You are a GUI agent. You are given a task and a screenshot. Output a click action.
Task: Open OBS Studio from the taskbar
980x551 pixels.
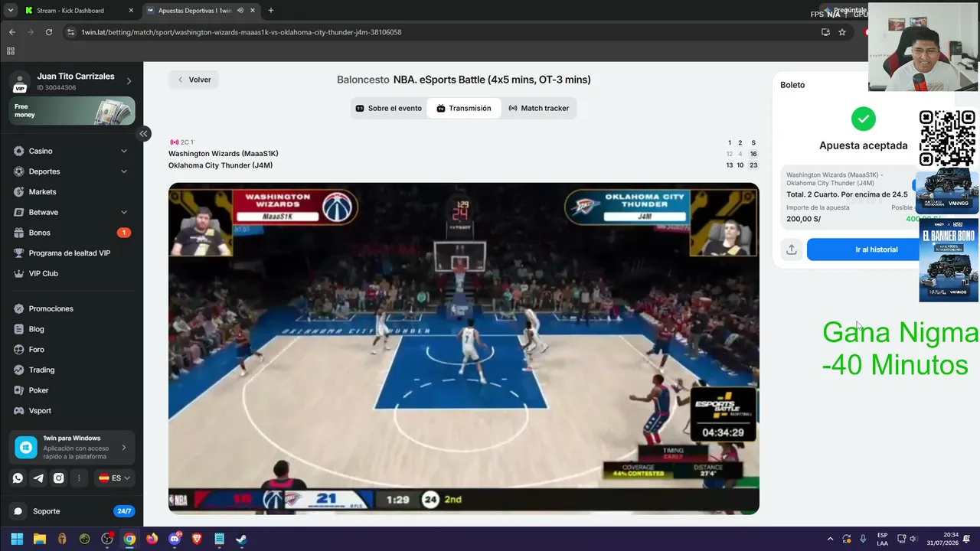coord(107,539)
